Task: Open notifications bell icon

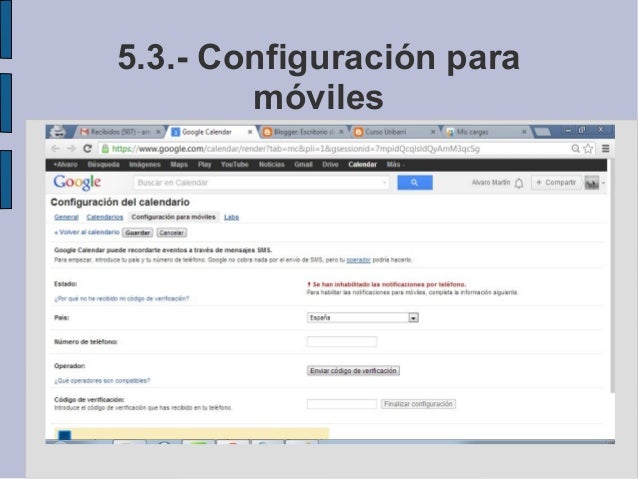Action: [x=519, y=183]
